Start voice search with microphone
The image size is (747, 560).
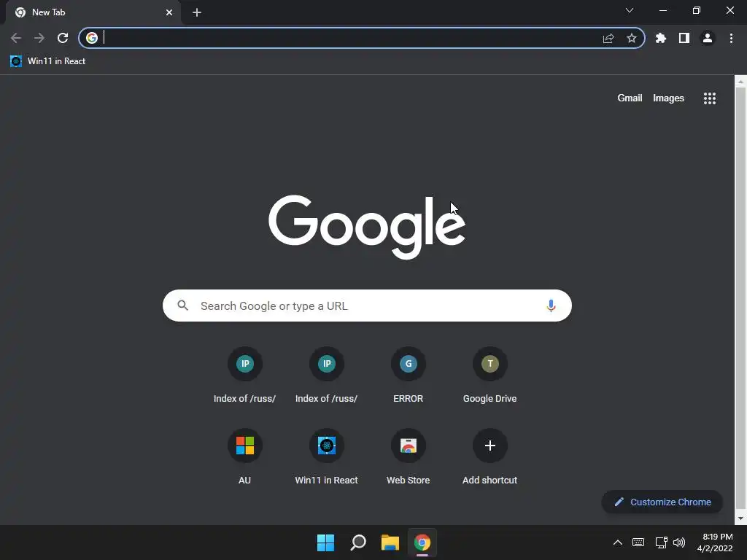(x=551, y=306)
